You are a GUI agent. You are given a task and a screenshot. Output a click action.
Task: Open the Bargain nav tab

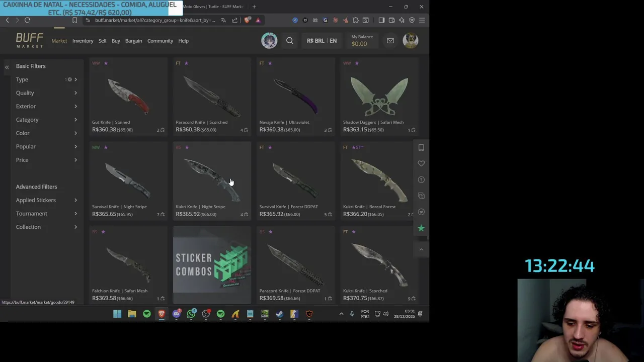(133, 41)
